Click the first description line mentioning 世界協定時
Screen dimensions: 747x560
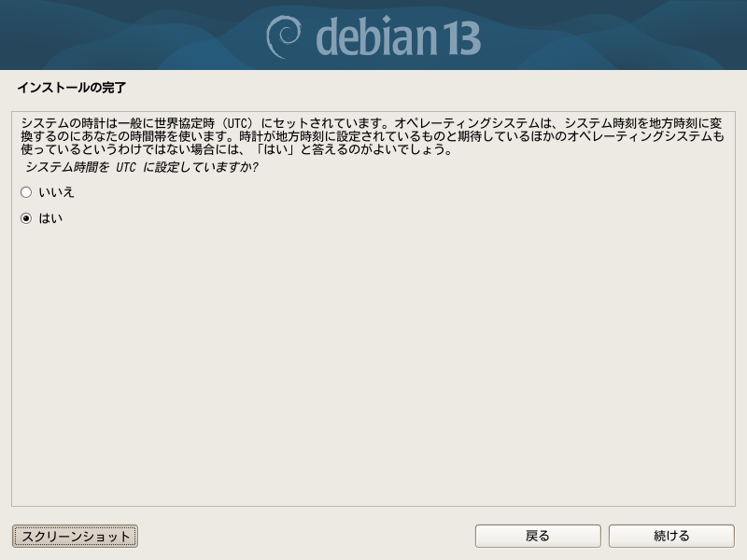pos(371,123)
